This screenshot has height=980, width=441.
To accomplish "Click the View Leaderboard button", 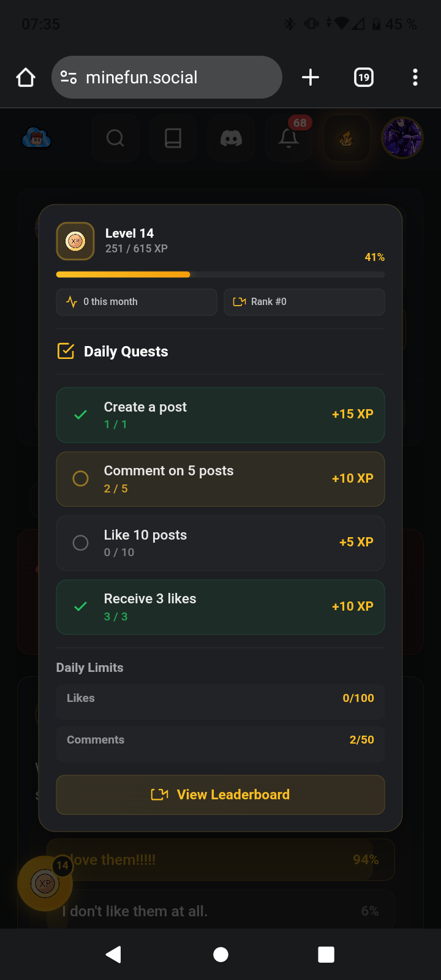I will pos(221,794).
